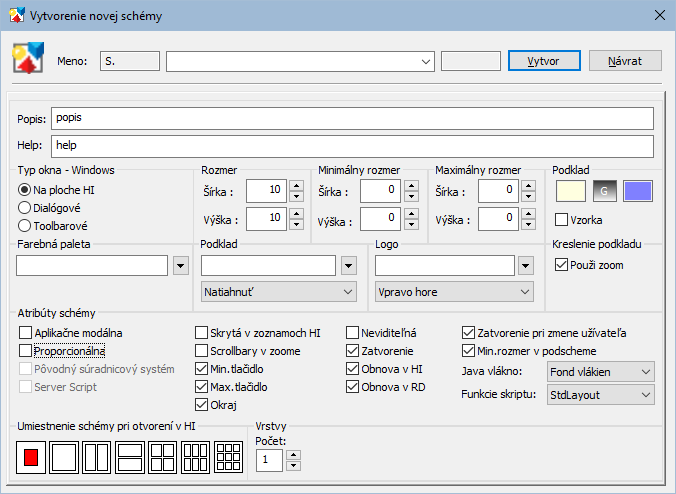
Task: Expand the Vpravo hore logo position dropdown
Action: 453,292
